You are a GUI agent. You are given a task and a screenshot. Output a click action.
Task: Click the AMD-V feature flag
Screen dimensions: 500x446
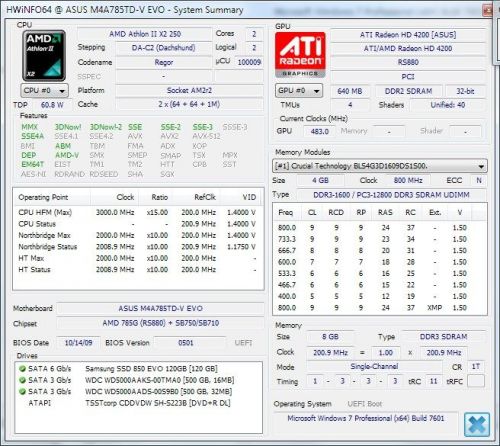coord(67,155)
